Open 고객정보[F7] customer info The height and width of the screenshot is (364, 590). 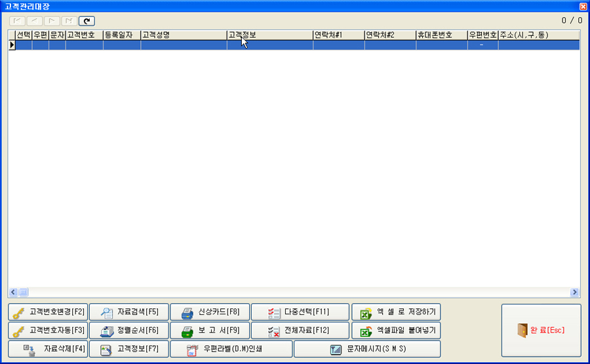point(128,348)
